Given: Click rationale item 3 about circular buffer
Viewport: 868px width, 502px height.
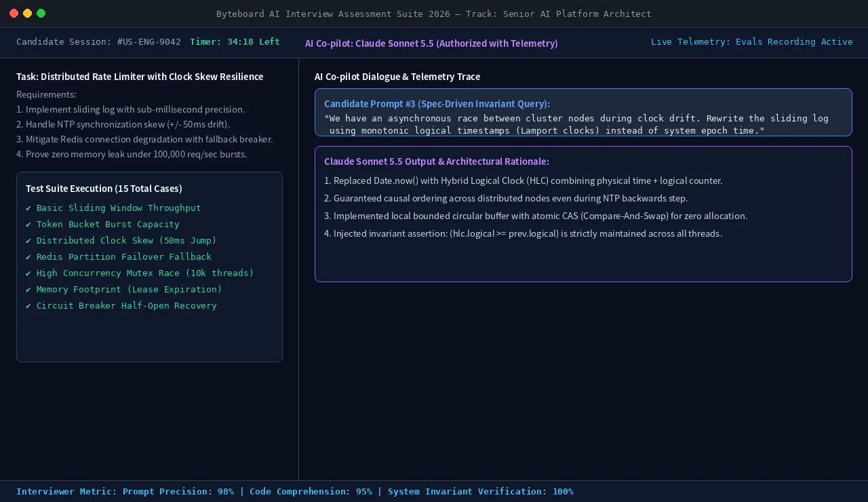Looking at the screenshot, I should [536, 216].
